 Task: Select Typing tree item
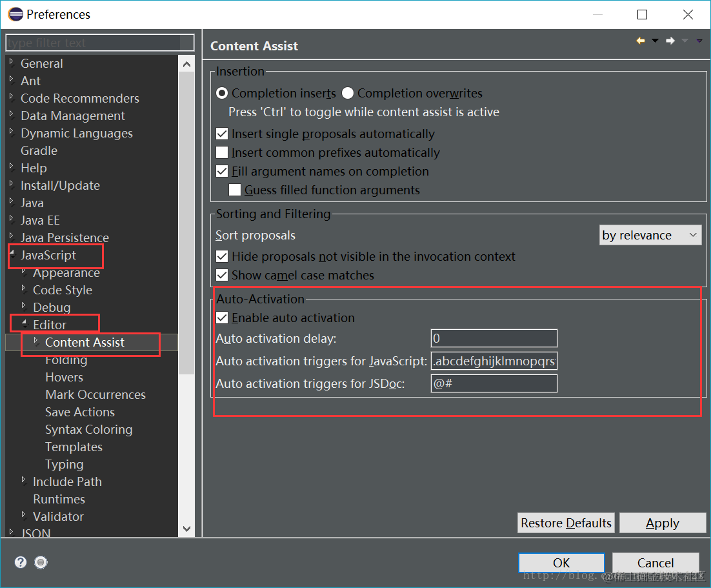65,464
